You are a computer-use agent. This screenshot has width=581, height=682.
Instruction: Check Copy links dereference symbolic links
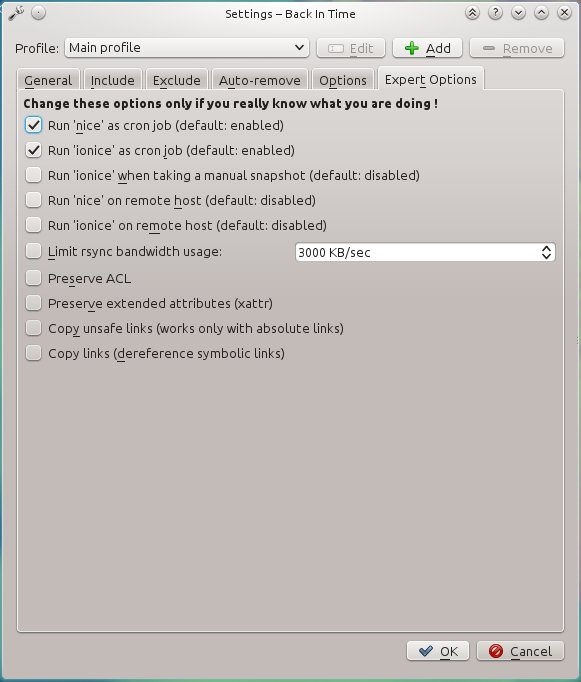(33, 353)
